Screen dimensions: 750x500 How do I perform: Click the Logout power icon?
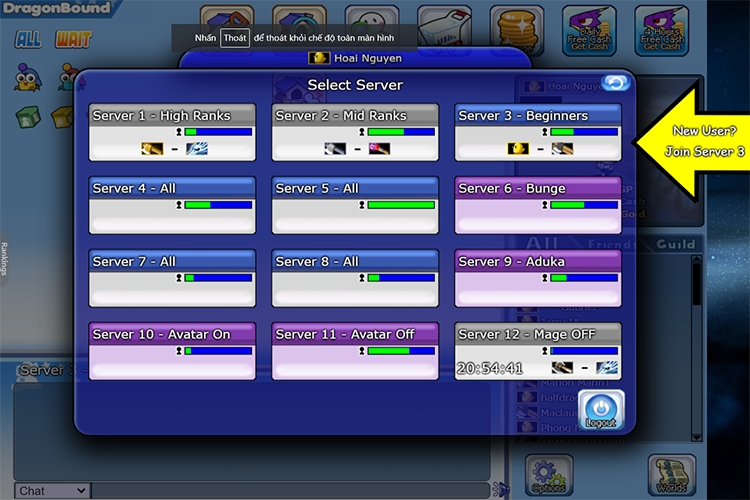click(601, 410)
